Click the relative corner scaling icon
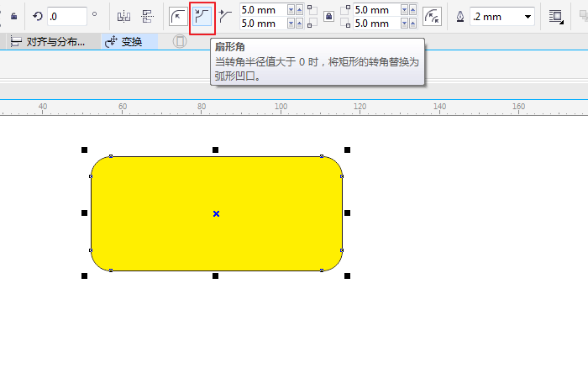 (x=432, y=16)
